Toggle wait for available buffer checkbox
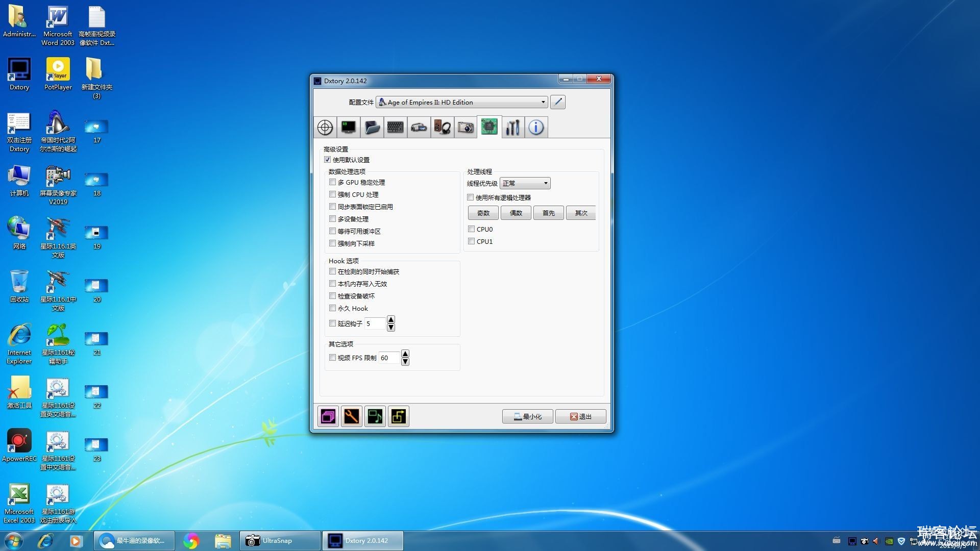Screen dimensions: 980x551 (333, 231)
